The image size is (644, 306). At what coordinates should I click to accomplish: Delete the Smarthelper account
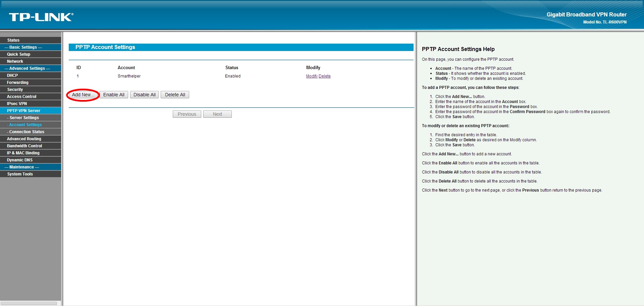(x=325, y=76)
